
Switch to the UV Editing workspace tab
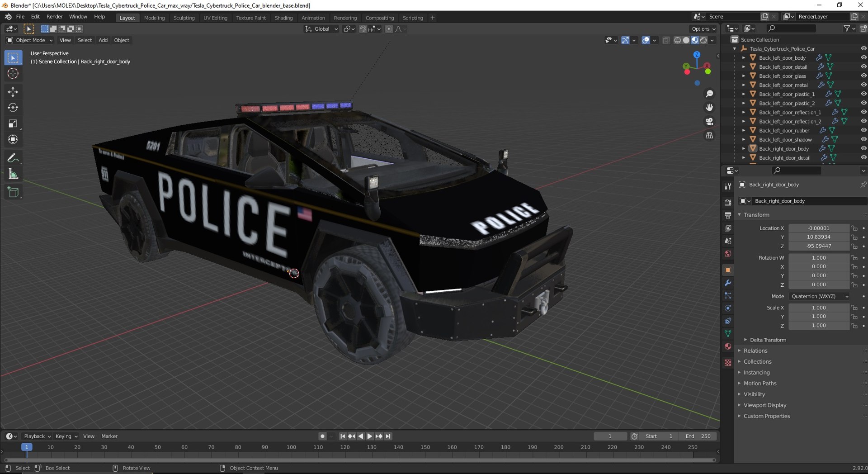pos(215,18)
